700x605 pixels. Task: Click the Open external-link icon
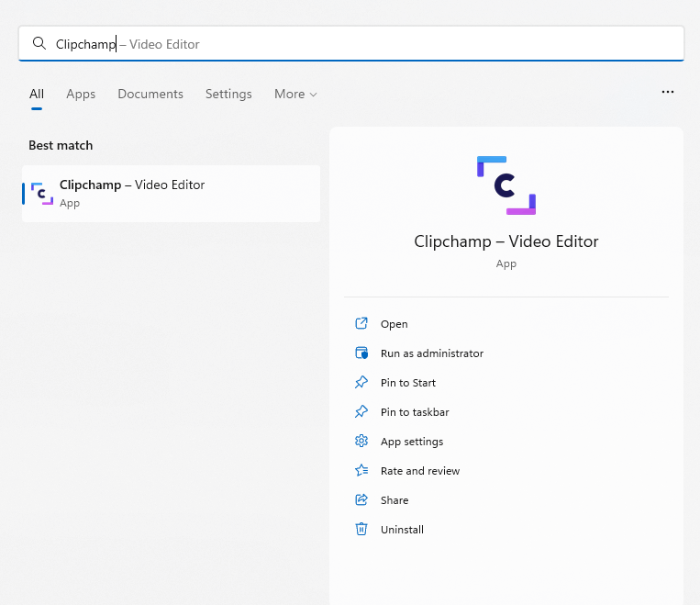pos(361,324)
